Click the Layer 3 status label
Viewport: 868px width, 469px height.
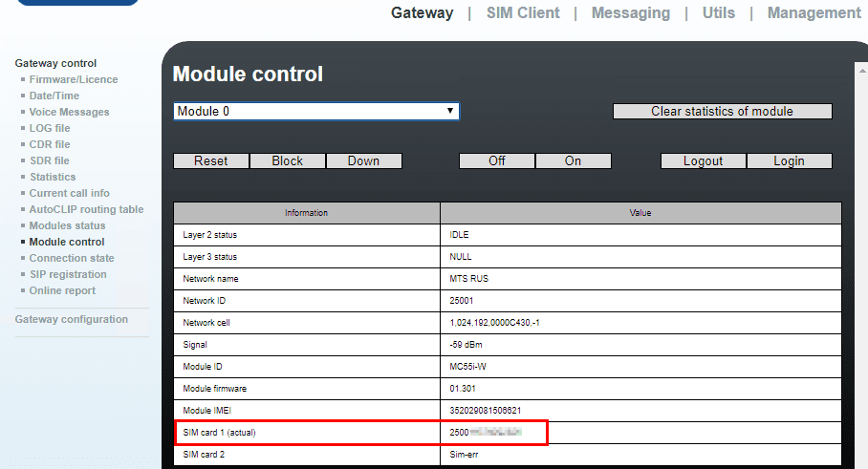coord(209,257)
